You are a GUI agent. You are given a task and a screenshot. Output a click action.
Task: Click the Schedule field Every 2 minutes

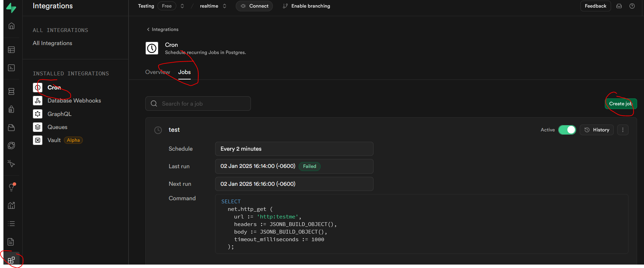294,149
